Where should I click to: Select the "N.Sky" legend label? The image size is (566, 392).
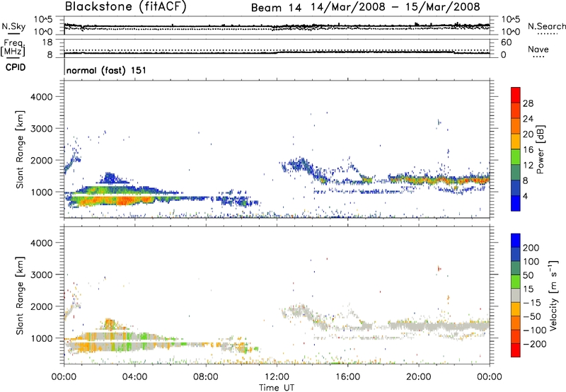13,26
